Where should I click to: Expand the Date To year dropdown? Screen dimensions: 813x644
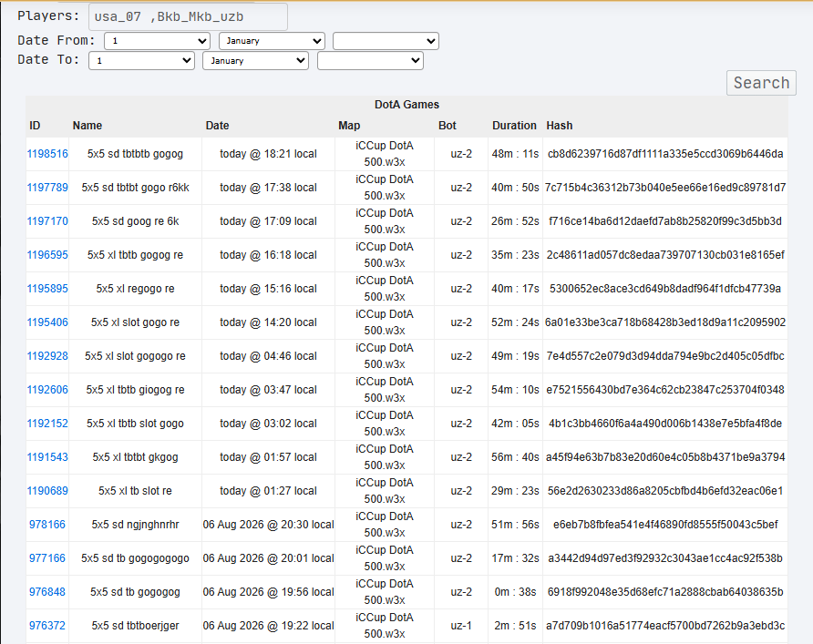coord(370,61)
